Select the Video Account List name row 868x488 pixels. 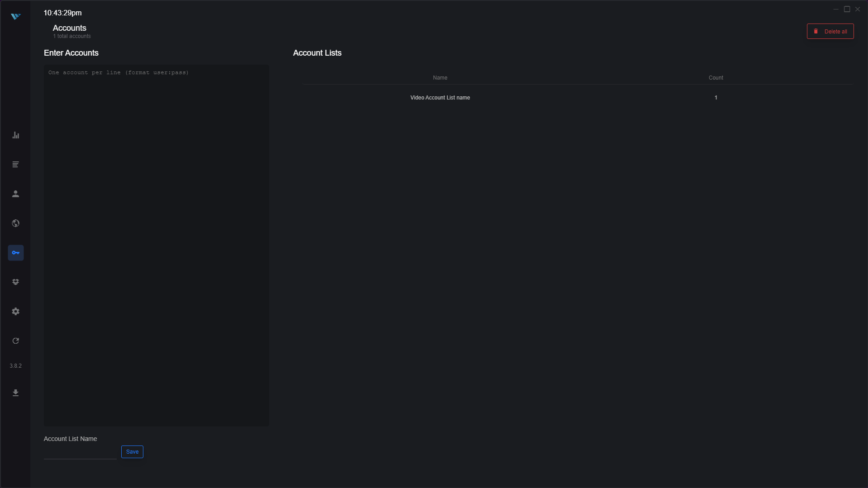click(x=440, y=98)
